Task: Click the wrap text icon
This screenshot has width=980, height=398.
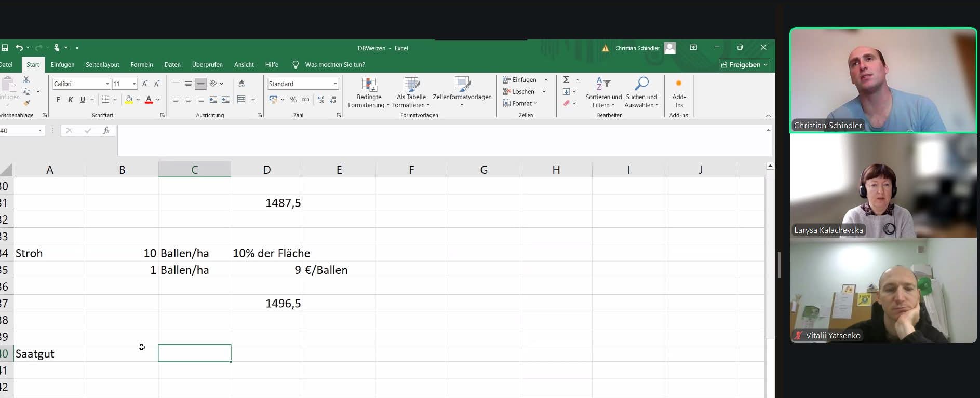Action: pos(241,84)
